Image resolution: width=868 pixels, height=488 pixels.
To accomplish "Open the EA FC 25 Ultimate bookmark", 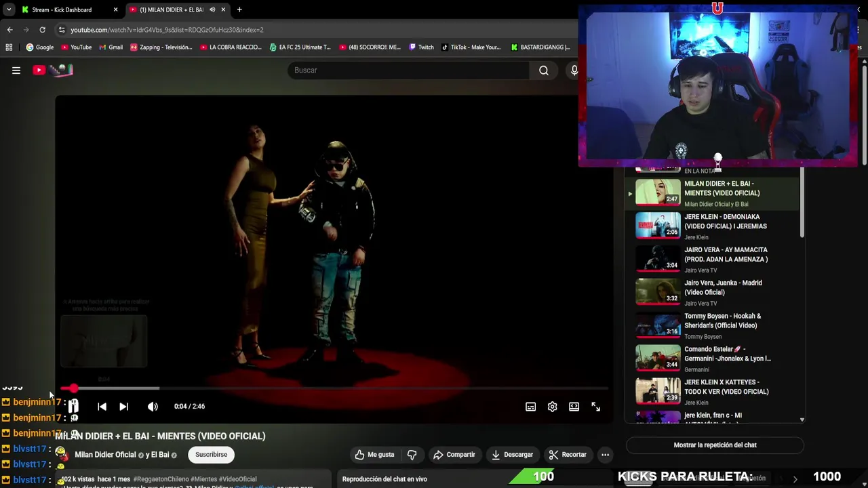I will tap(300, 47).
